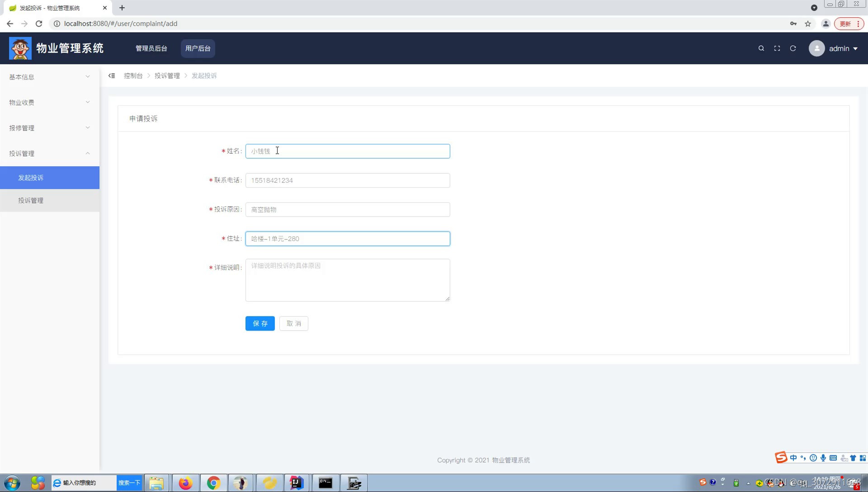Click the site info icon in address bar

pyautogui.click(x=57, y=24)
